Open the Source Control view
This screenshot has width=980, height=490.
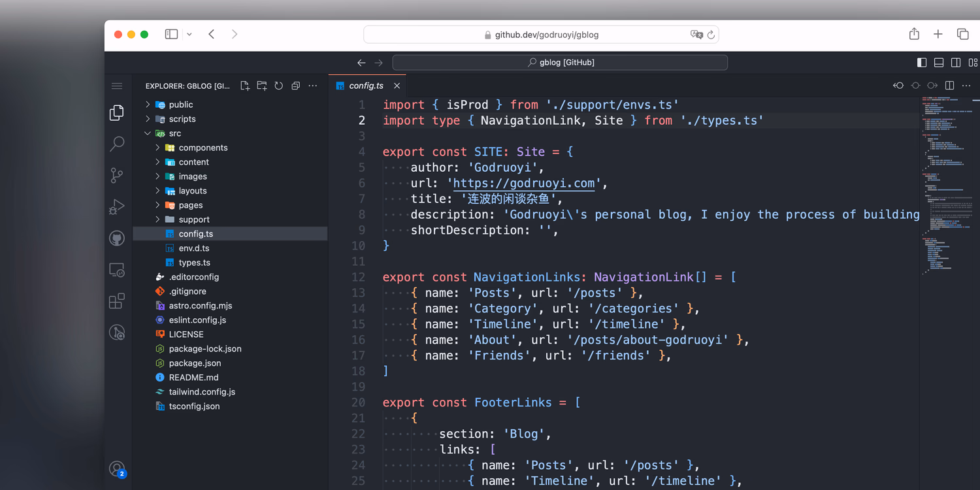pos(117,175)
